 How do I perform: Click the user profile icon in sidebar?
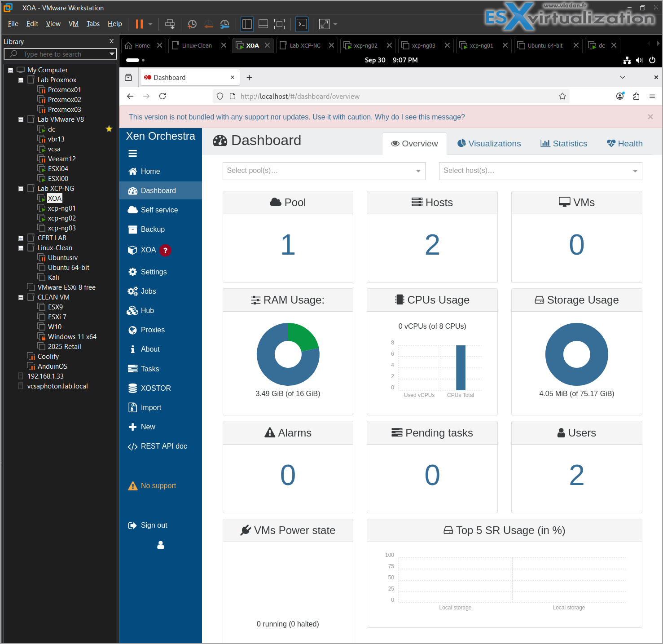pos(160,545)
